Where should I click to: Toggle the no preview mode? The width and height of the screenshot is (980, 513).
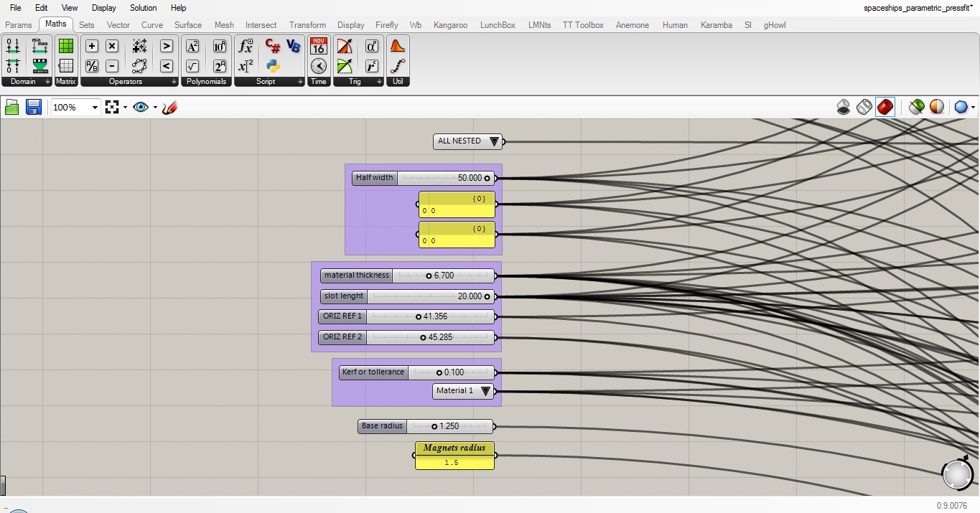point(844,107)
